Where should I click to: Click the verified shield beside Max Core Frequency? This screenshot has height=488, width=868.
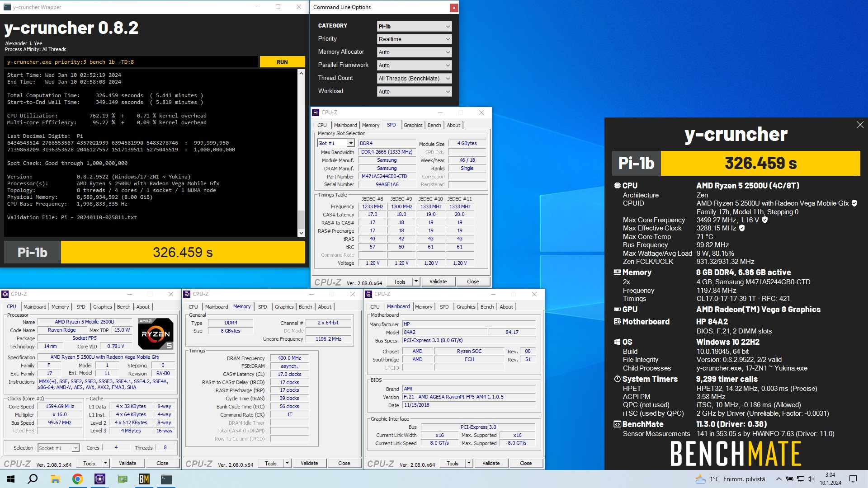[x=765, y=220]
